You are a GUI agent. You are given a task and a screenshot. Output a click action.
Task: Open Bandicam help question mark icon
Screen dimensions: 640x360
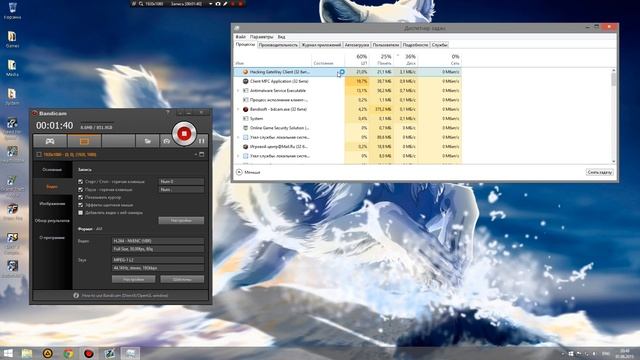(167, 113)
